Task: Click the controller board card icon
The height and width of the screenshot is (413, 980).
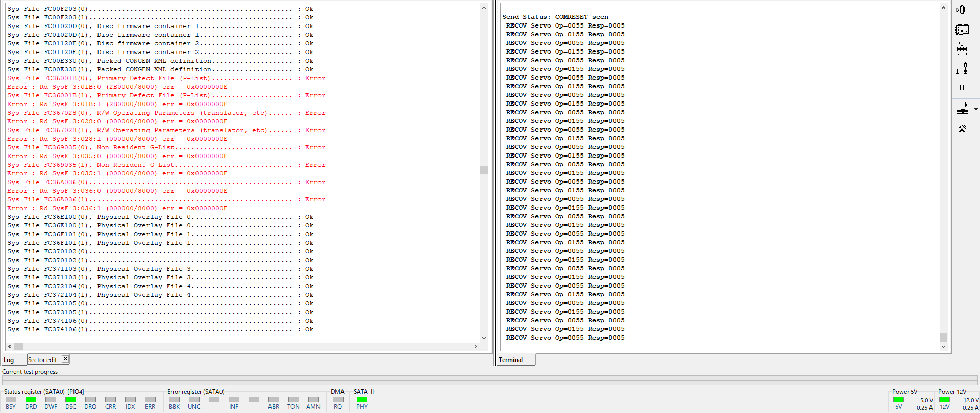Action: [x=962, y=30]
